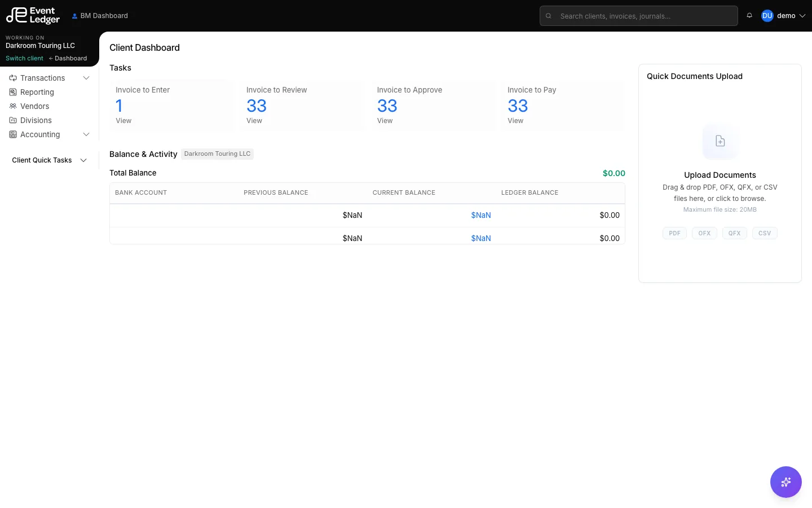Viewport: 812px width, 508px height.
Task: Open Vendors in sidebar
Action: (34, 106)
